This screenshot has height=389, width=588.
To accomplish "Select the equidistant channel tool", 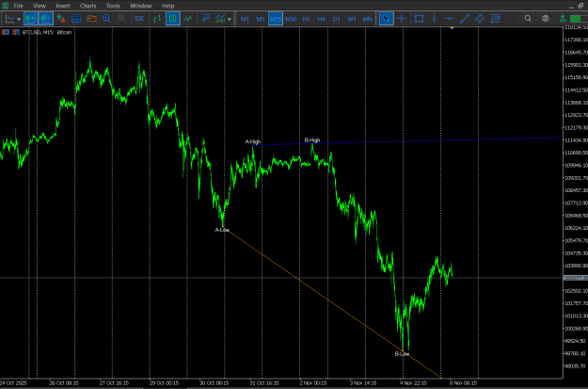I will pos(480,19).
